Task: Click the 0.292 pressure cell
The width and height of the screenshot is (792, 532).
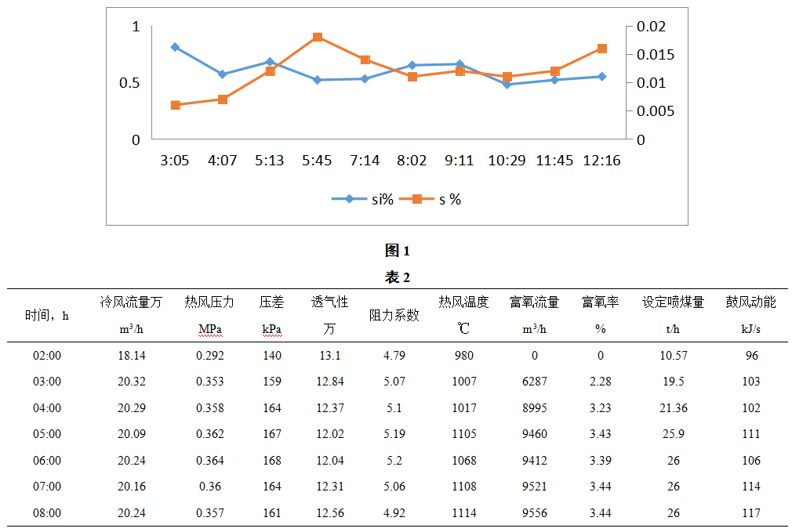Action: click(210, 356)
